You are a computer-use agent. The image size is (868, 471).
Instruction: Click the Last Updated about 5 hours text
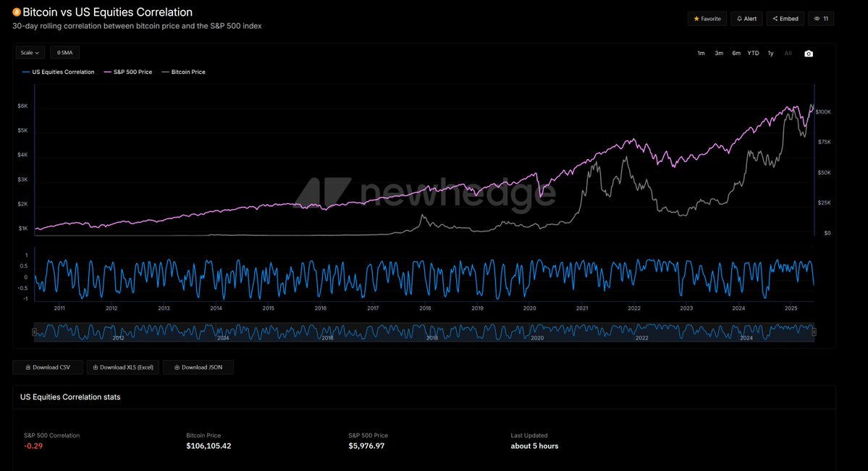(534, 446)
